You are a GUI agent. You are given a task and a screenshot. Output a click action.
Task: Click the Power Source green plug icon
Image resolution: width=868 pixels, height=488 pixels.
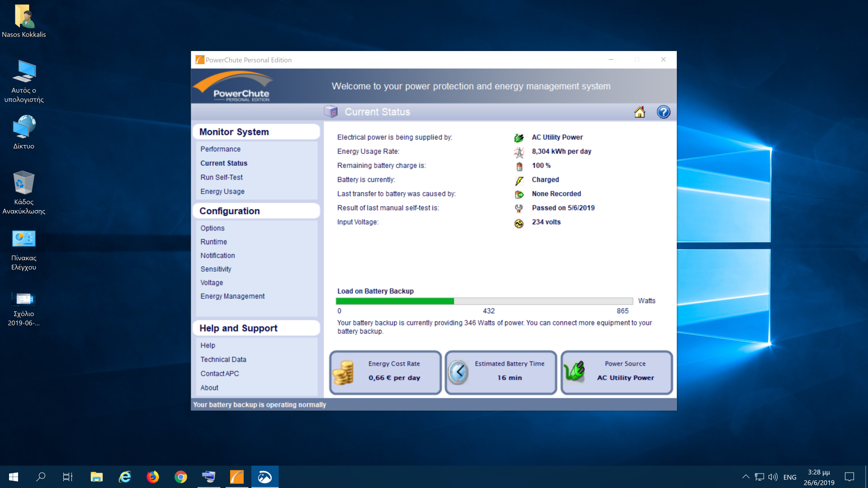[x=575, y=372]
